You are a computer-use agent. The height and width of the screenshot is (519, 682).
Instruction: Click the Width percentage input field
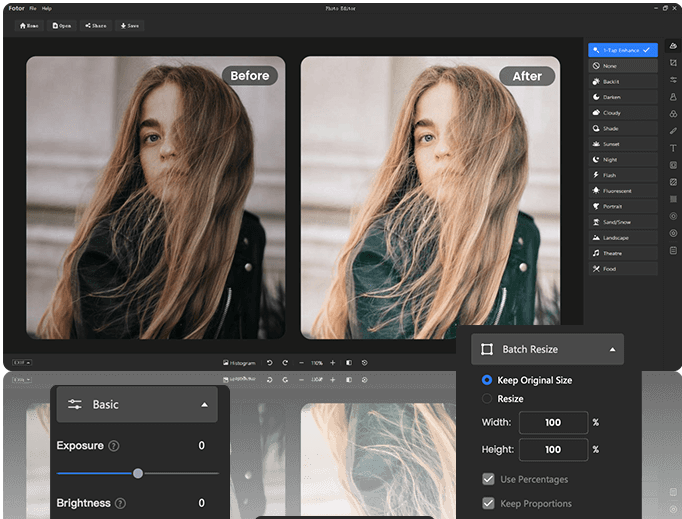[553, 422]
